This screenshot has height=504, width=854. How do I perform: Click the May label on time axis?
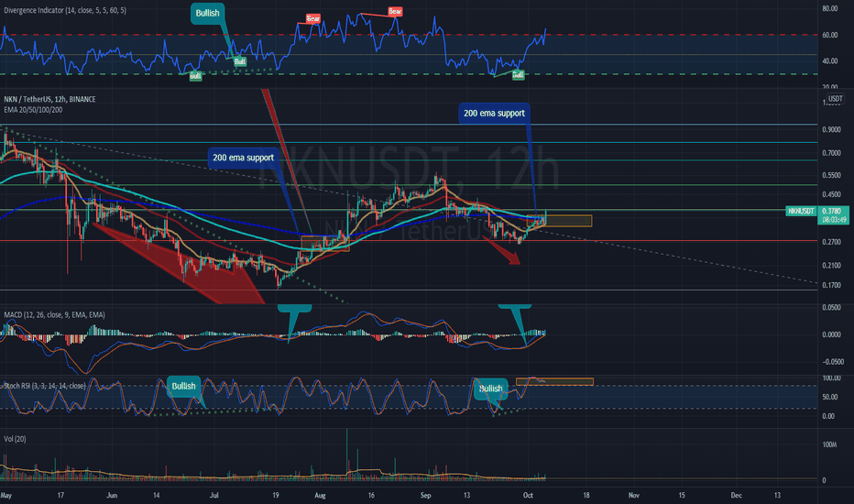point(6,495)
